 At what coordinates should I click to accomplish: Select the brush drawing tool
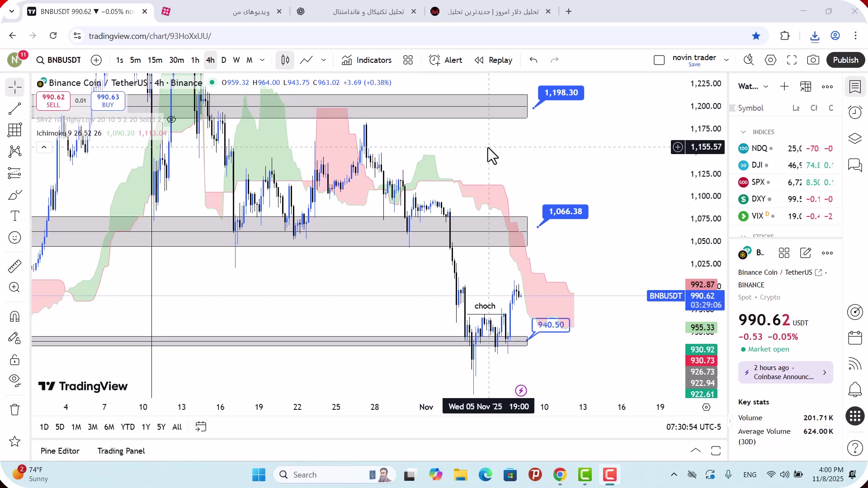(x=14, y=195)
